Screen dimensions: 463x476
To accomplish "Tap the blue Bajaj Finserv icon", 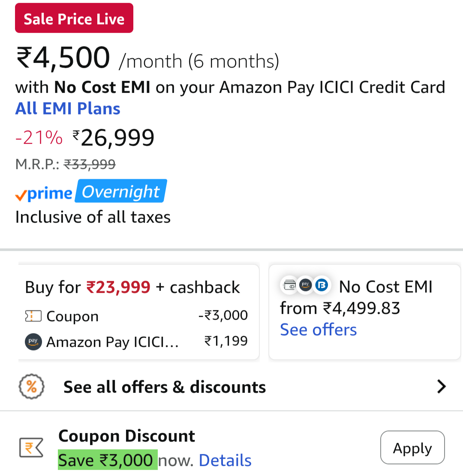I will point(321,284).
